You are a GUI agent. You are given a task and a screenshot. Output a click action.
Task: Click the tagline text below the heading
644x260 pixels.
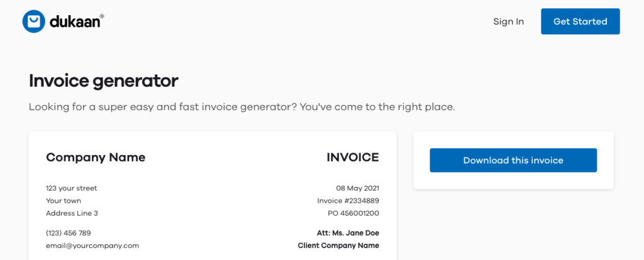241,107
